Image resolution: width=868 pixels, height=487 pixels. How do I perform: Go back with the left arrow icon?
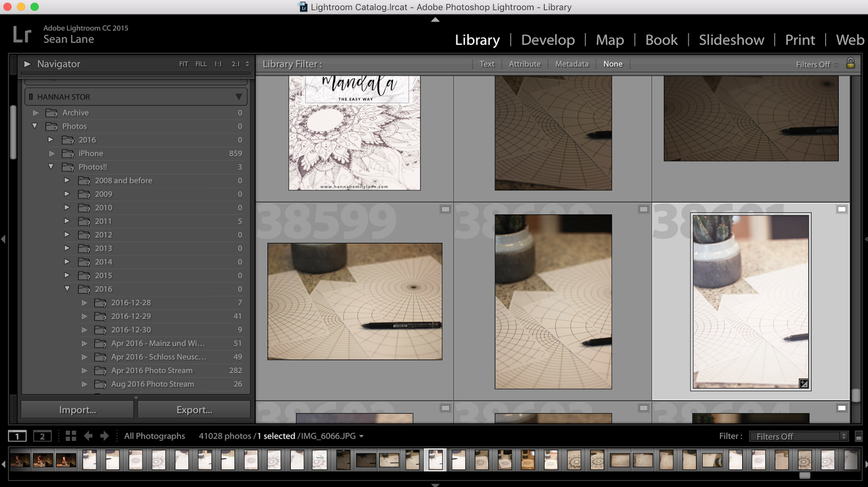click(x=88, y=436)
